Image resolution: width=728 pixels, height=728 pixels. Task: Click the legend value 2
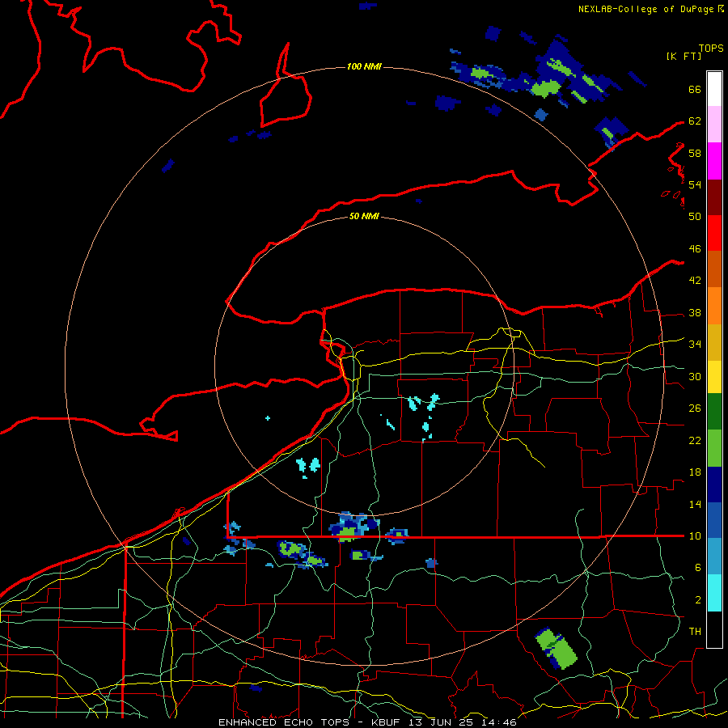pos(698,599)
